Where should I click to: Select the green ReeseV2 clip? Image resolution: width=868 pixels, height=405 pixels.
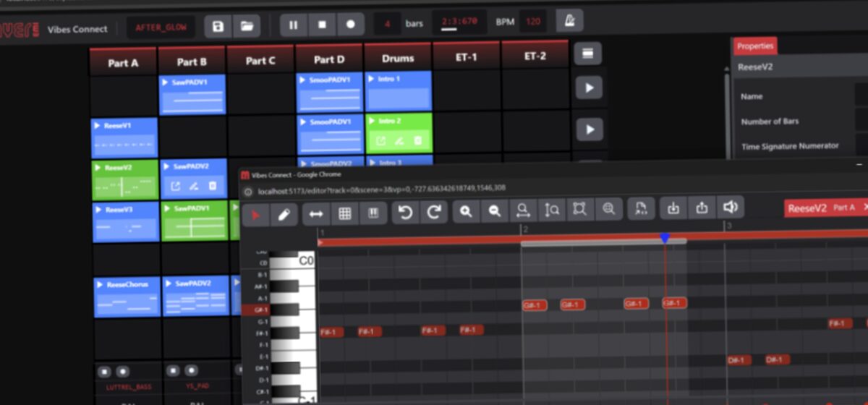(124, 180)
